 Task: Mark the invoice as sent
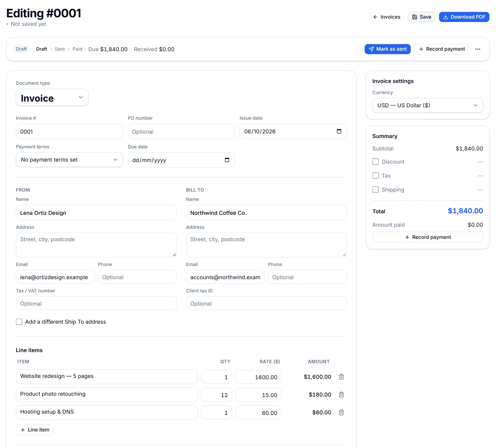(388, 49)
